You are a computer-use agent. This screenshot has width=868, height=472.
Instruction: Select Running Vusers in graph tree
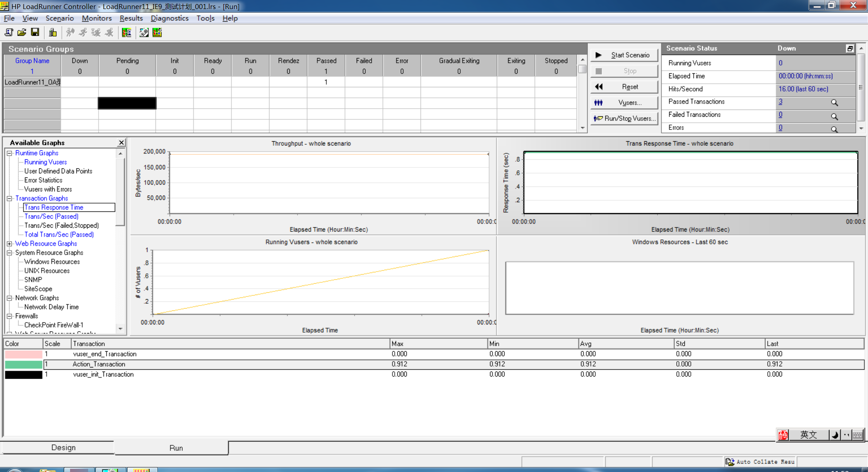[46, 162]
